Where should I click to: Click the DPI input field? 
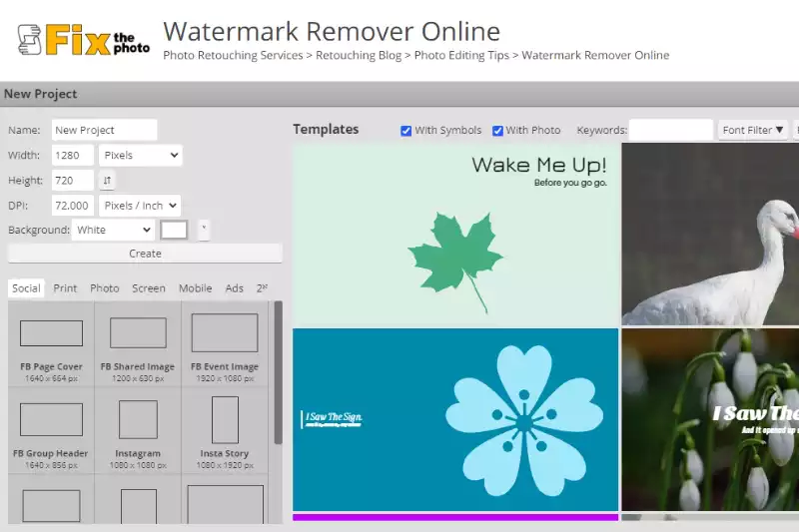coord(73,206)
